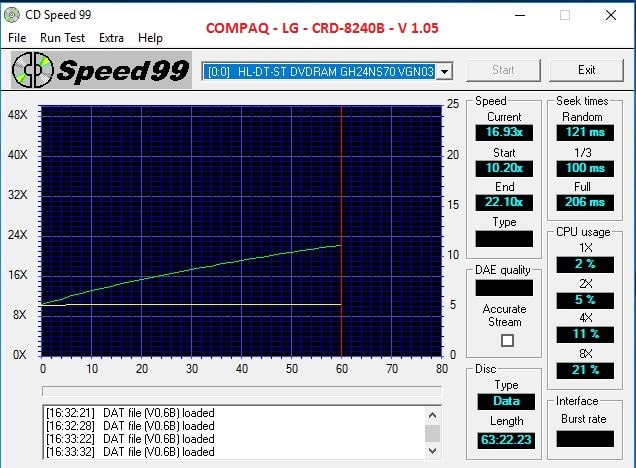The width and height of the screenshot is (636, 468).
Task: Select log entry at 16:33:32
Action: click(130, 452)
